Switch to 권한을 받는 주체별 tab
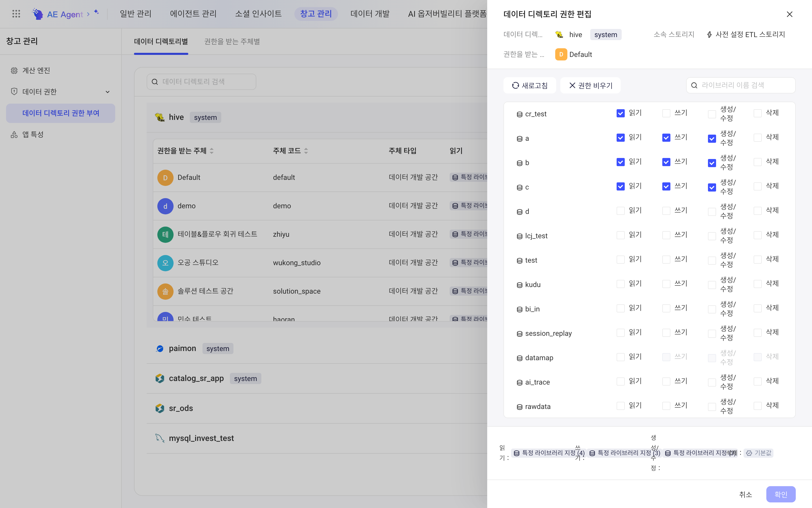Image resolution: width=812 pixels, height=508 pixels. (232, 41)
